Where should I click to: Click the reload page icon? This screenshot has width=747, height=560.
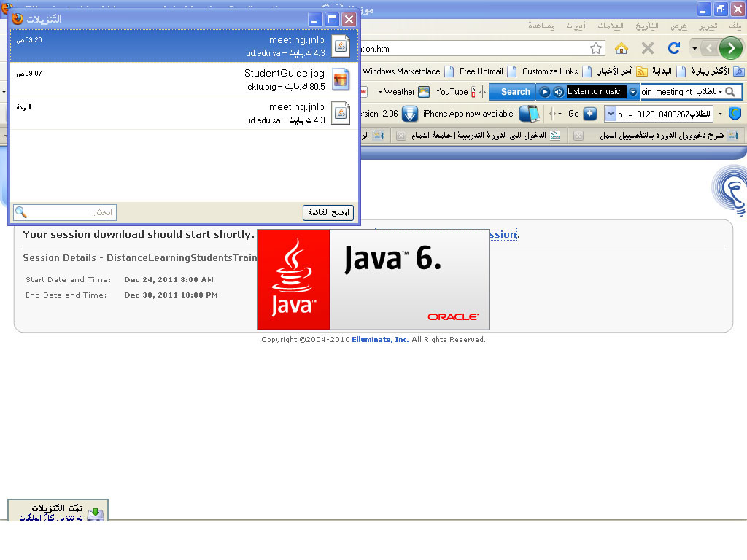[674, 48]
